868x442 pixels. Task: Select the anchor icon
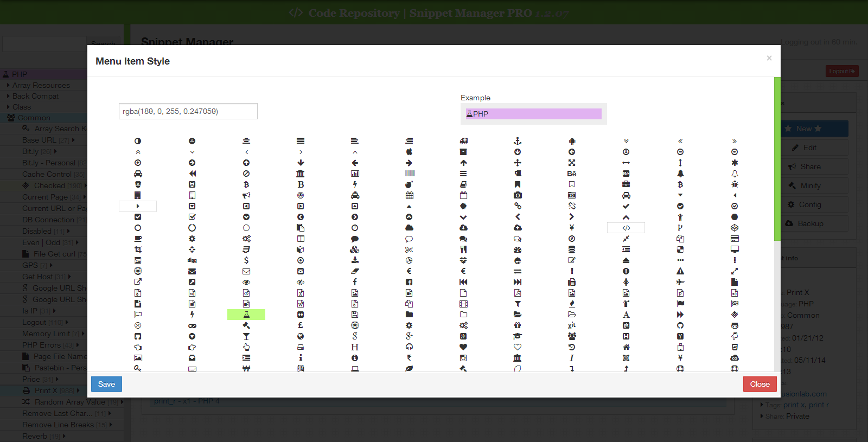click(x=518, y=141)
